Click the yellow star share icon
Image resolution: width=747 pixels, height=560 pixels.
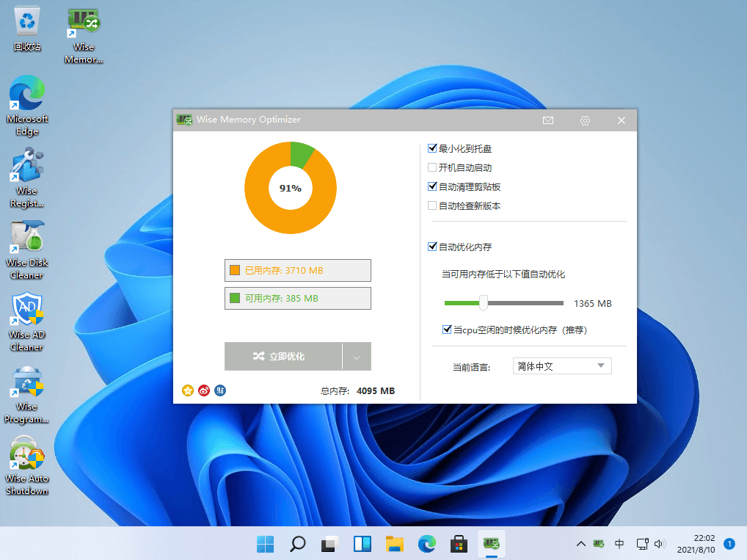188,390
